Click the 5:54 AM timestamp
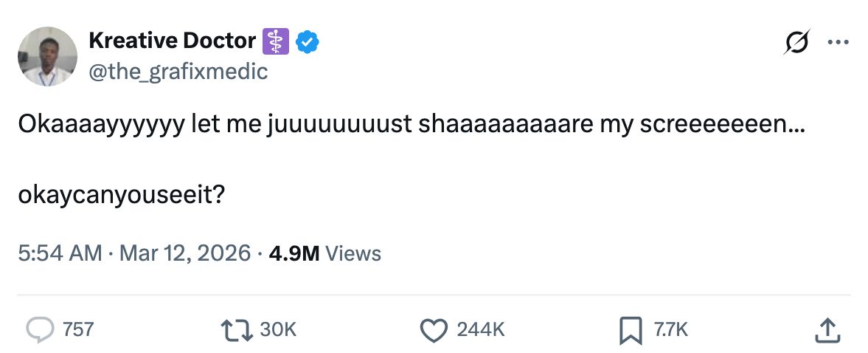The image size is (868, 353). tap(60, 254)
